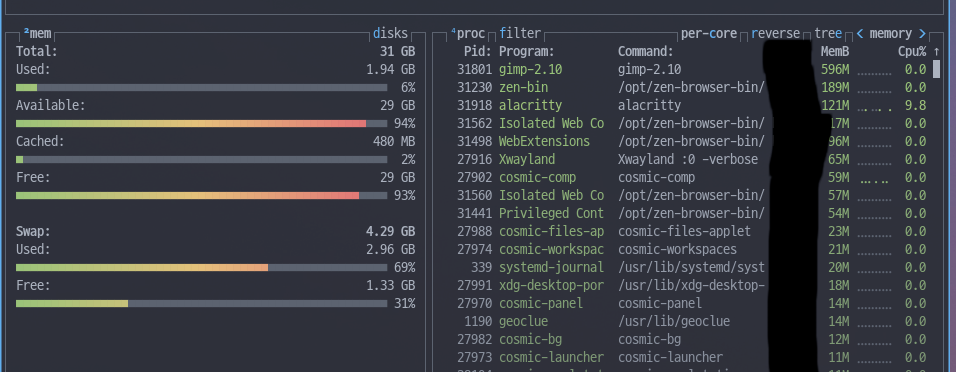The image size is (956, 372).
Task: Select the cosmic-panel process row
Action: pyautogui.click(x=683, y=303)
